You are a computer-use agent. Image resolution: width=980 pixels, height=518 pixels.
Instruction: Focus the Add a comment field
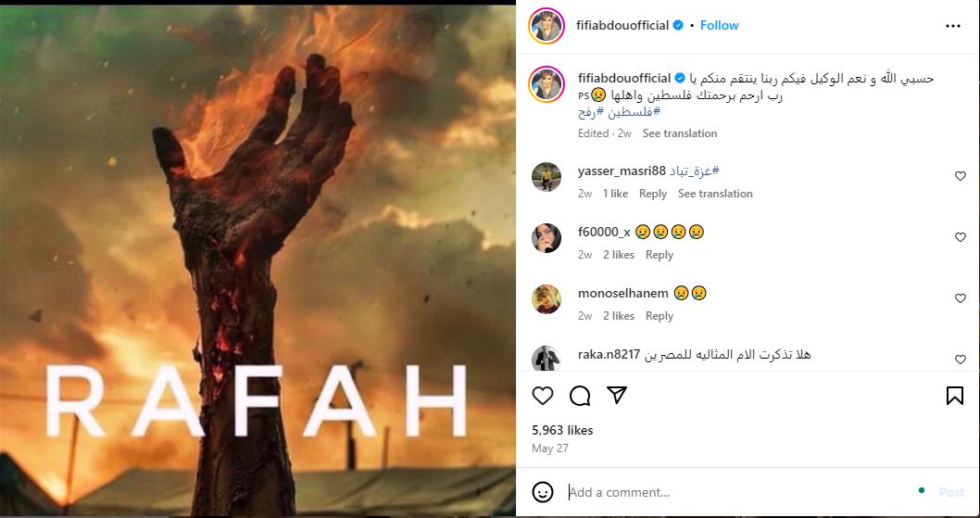click(x=737, y=492)
